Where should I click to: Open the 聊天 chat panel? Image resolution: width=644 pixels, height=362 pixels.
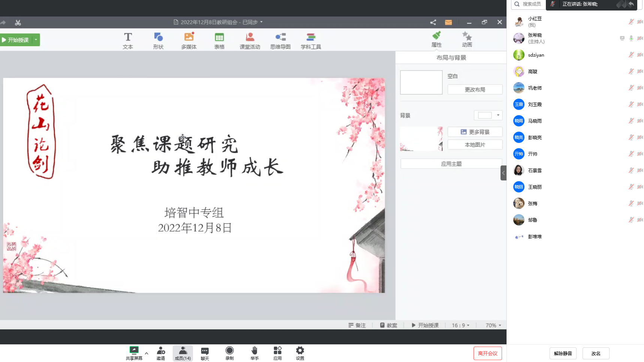click(205, 353)
